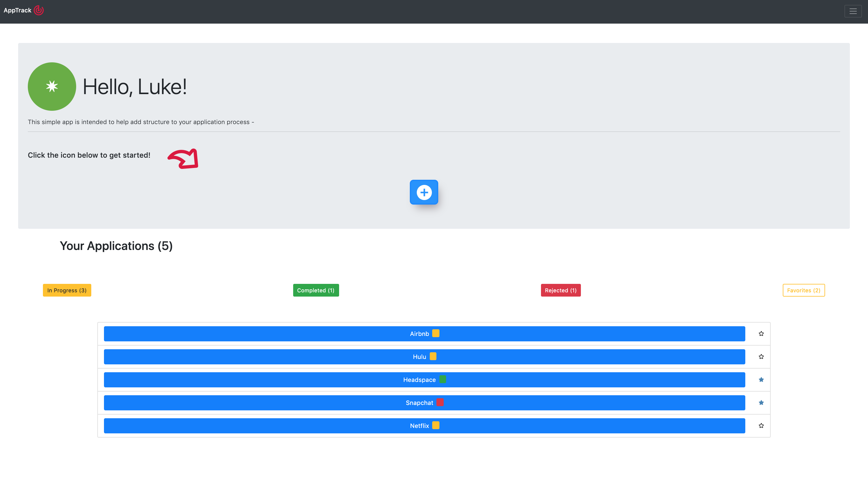Click the filled star next to Snapchat
The width and height of the screenshot is (868, 483).
pyautogui.click(x=761, y=402)
